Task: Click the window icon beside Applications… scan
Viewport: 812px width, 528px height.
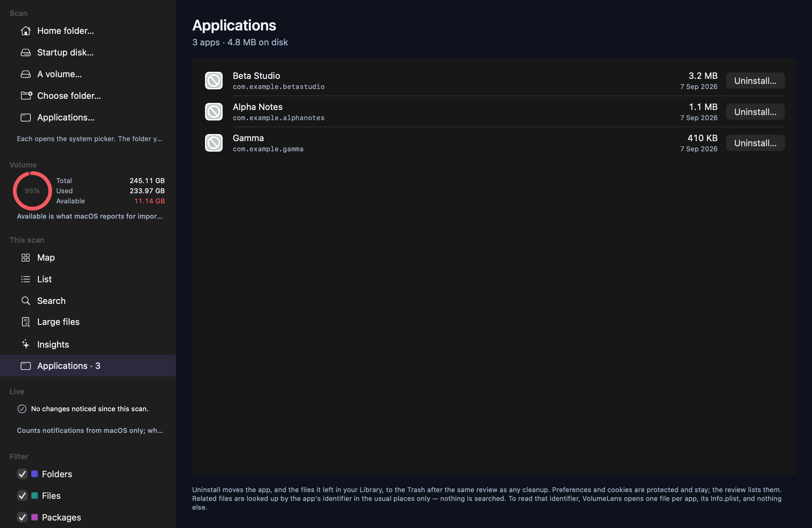Action: click(26, 117)
